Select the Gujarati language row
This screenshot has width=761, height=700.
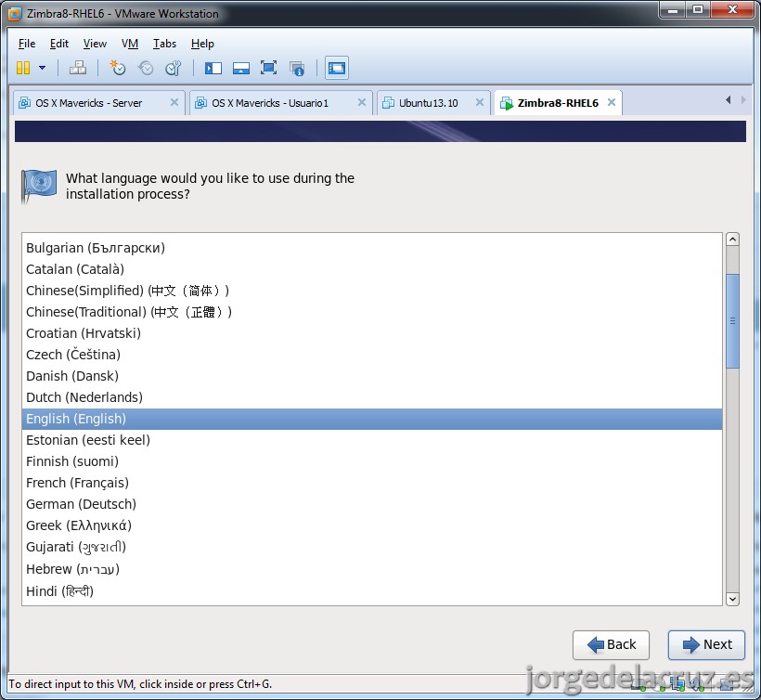[372, 547]
